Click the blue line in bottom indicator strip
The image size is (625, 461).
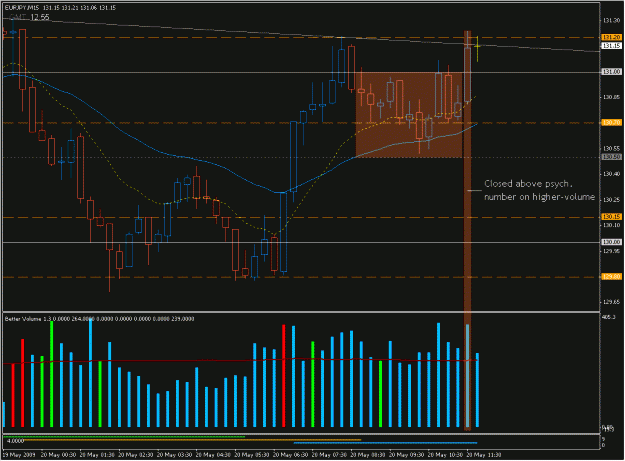pos(385,443)
